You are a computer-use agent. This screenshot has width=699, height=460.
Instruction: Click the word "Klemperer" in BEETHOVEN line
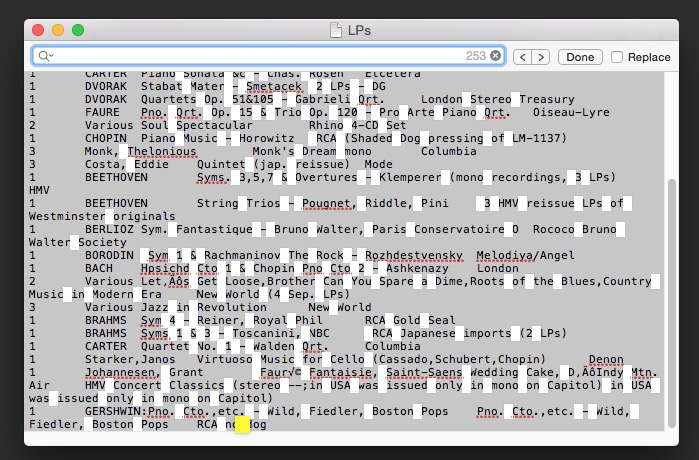click(x=410, y=177)
